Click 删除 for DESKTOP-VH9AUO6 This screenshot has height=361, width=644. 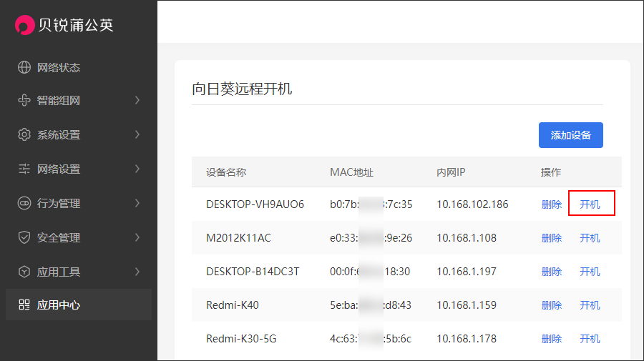[552, 204]
